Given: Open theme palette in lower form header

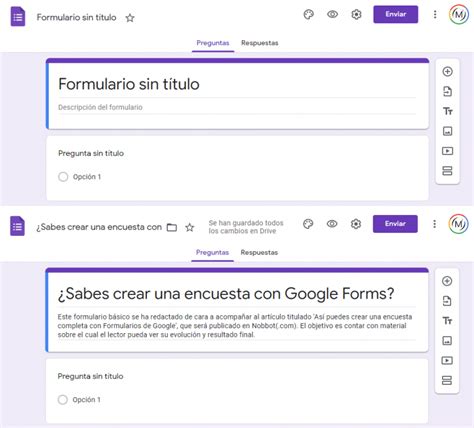Looking at the screenshot, I should tap(308, 224).
